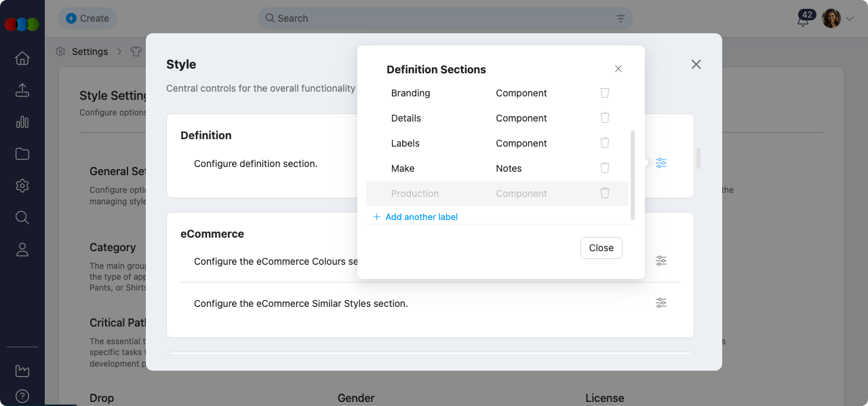Open the Definition section configuration sliders icon

(661, 163)
